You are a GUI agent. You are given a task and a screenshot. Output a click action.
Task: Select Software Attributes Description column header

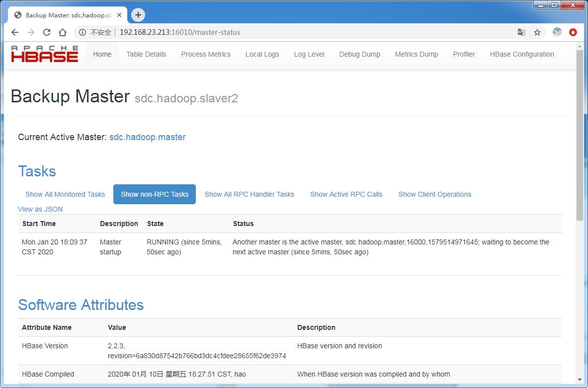(x=316, y=328)
